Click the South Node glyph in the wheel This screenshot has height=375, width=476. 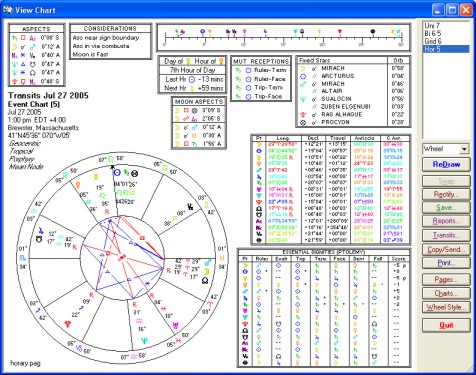pyautogui.click(x=39, y=239)
